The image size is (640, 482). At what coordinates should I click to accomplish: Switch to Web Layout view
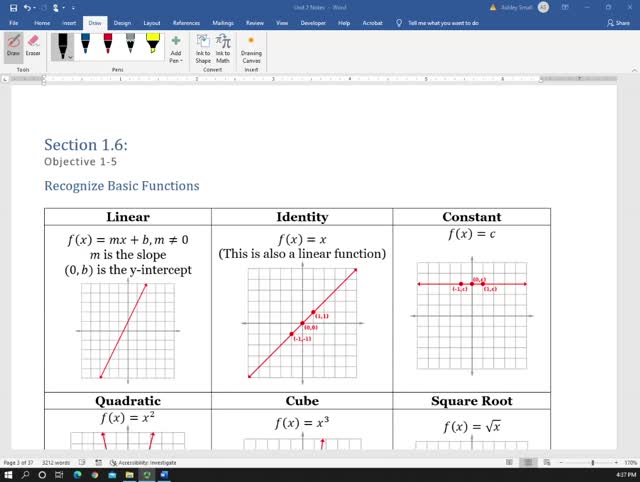point(547,462)
